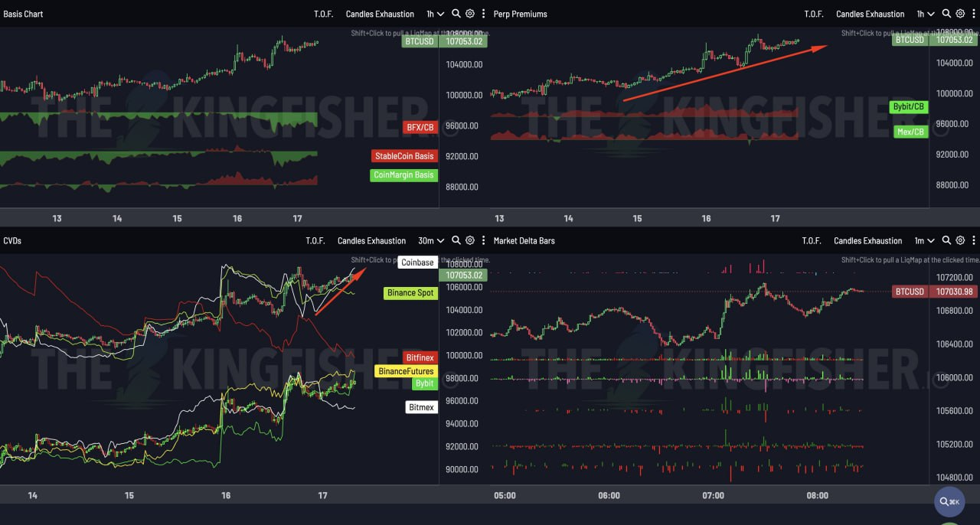Open three-dot menu in Perp Premiums panel

(973, 14)
